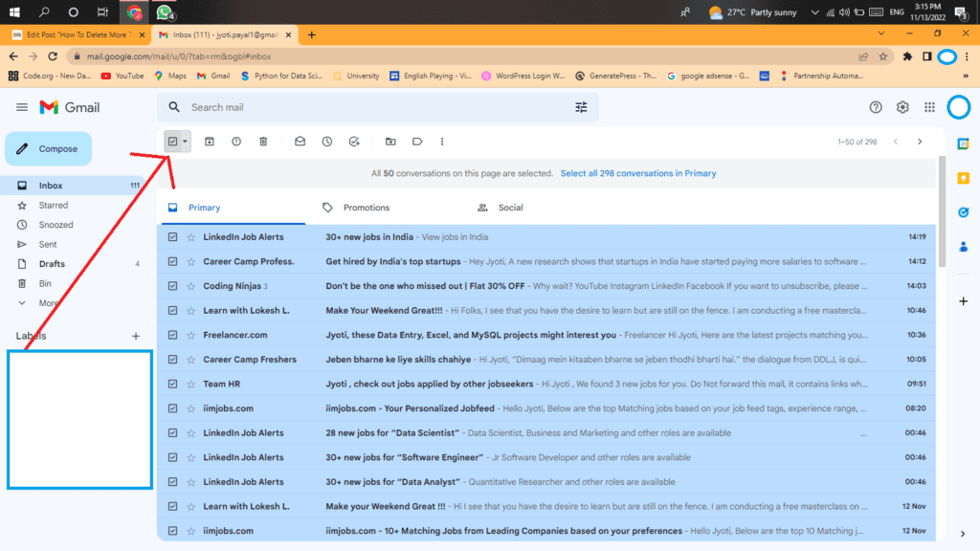Uncheck the Data Scientist jobs email
This screenshot has height=551, width=980.
click(172, 433)
